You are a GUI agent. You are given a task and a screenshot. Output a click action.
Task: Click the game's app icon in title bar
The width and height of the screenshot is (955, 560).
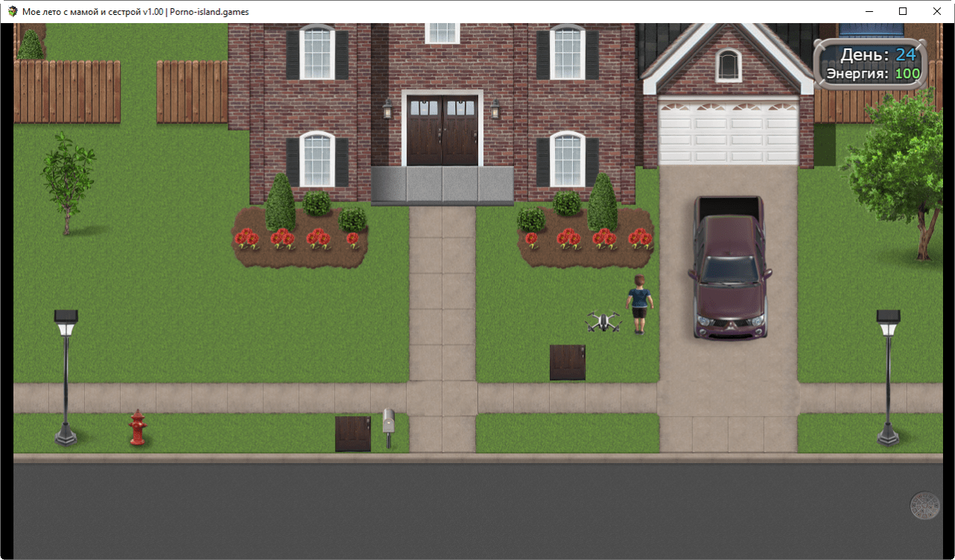[x=13, y=11]
